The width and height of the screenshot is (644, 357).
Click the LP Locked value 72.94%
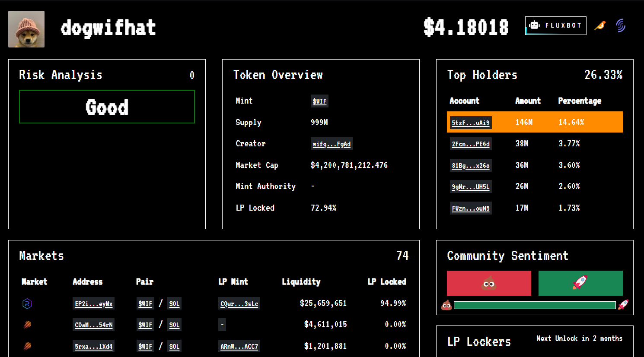click(x=323, y=208)
